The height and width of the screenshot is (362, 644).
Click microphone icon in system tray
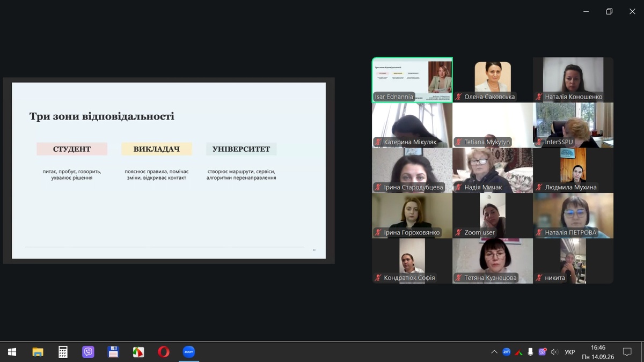pos(530,352)
